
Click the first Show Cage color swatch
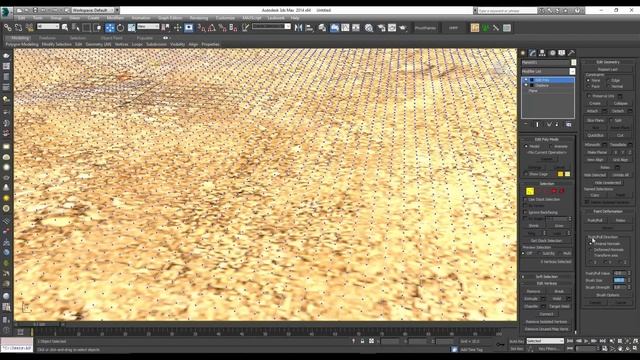click(560, 174)
